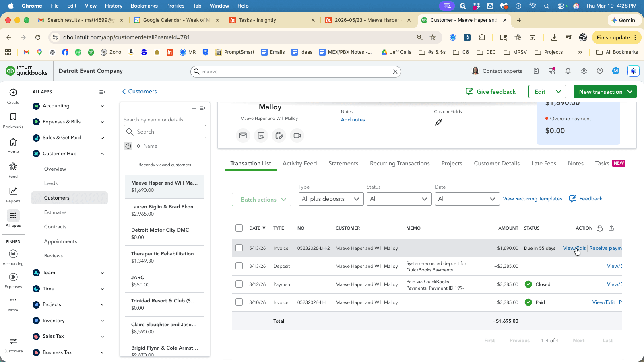Open the notifications bell in QuickBooks header
The image size is (644, 362).
pos(568,71)
